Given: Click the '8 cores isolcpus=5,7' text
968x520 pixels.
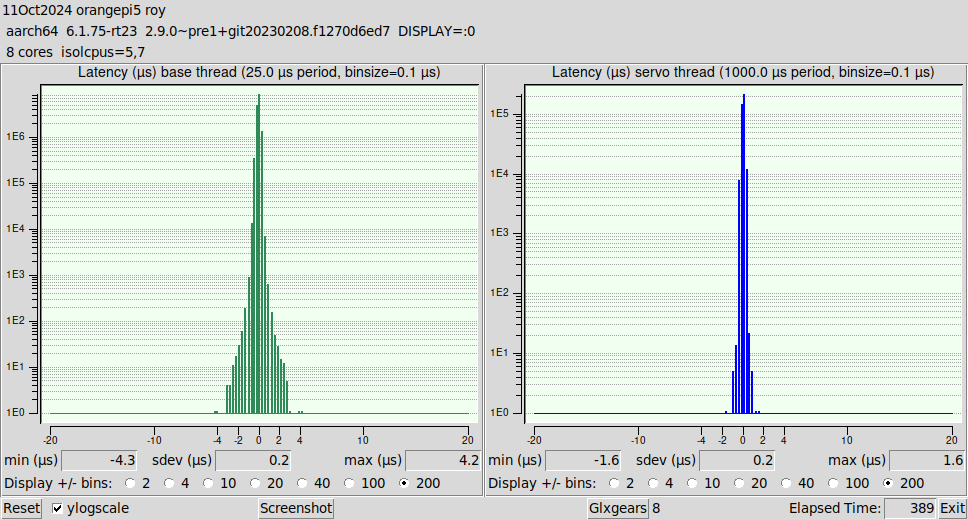Looking at the screenshot, I should coord(75,52).
